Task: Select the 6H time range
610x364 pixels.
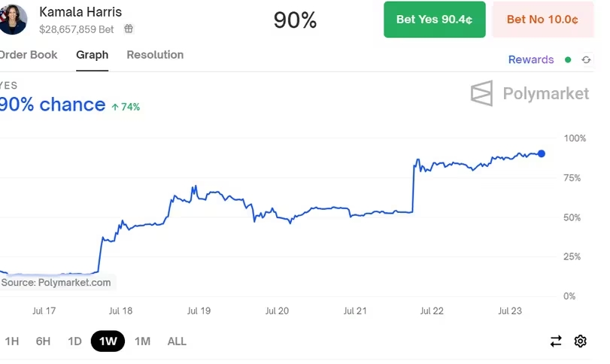Action: click(x=43, y=341)
